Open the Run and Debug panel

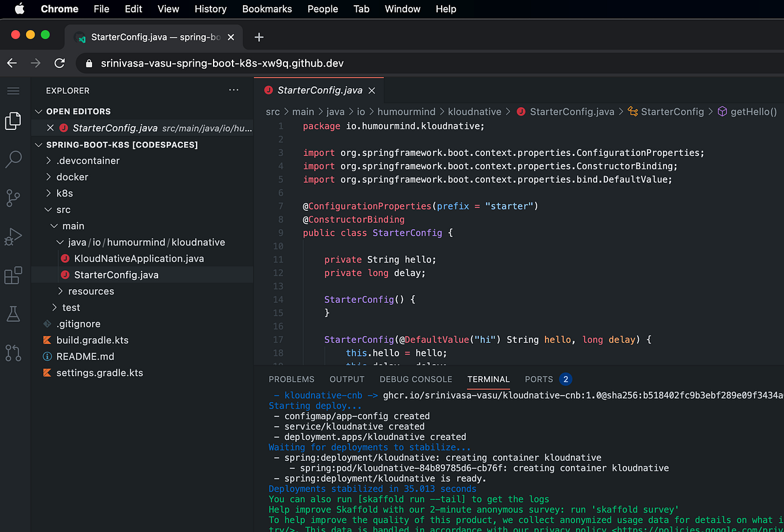(14, 236)
